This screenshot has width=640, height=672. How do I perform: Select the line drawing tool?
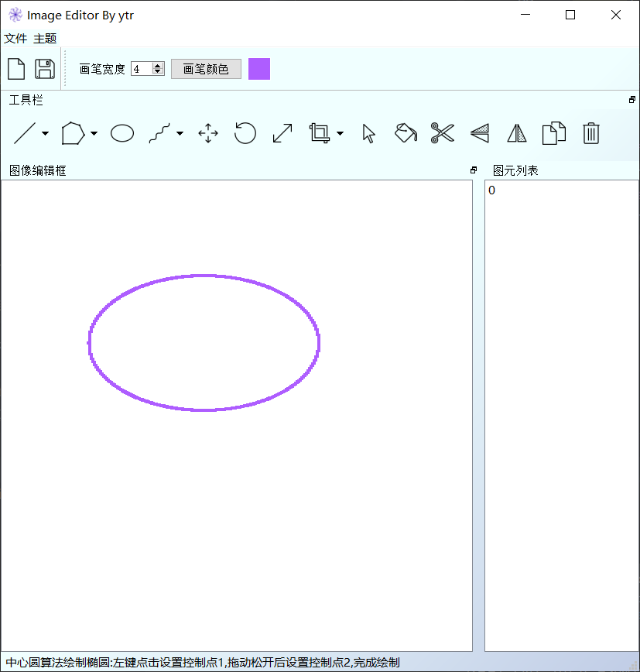click(25, 133)
